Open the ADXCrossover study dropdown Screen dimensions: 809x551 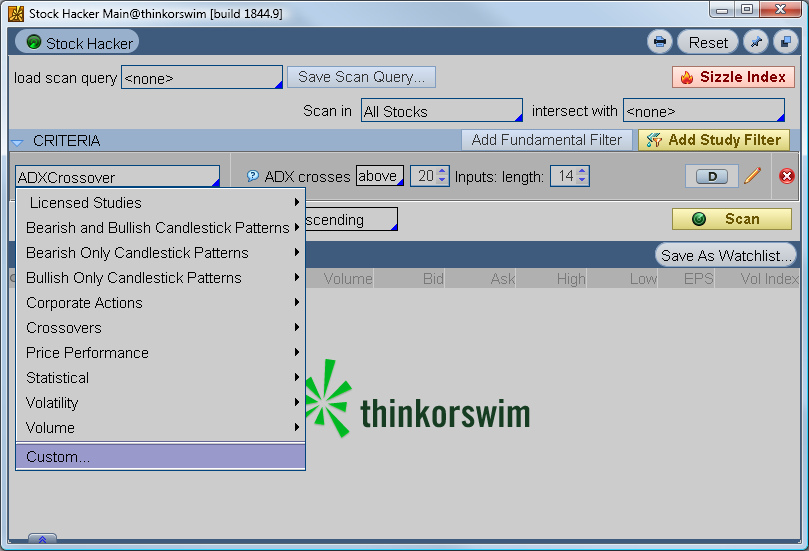118,177
